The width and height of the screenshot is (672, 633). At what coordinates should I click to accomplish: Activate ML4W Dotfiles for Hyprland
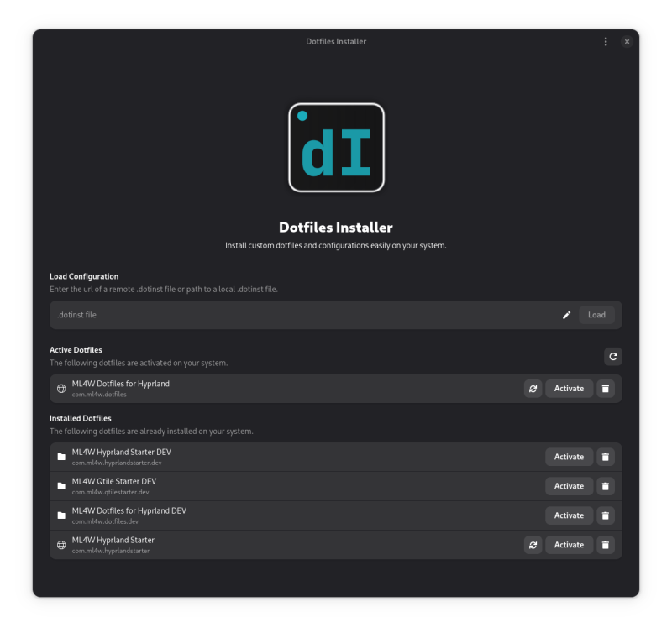[569, 388]
